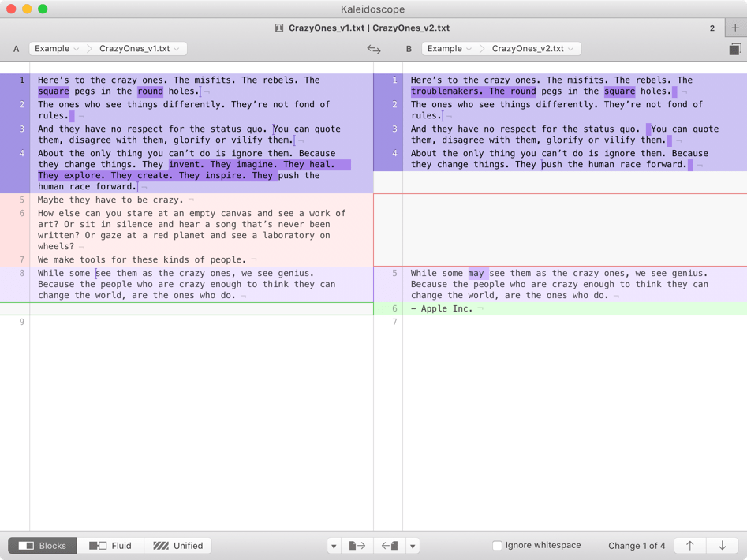Switch to Fluid view mode
The image size is (747, 560).
point(110,546)
